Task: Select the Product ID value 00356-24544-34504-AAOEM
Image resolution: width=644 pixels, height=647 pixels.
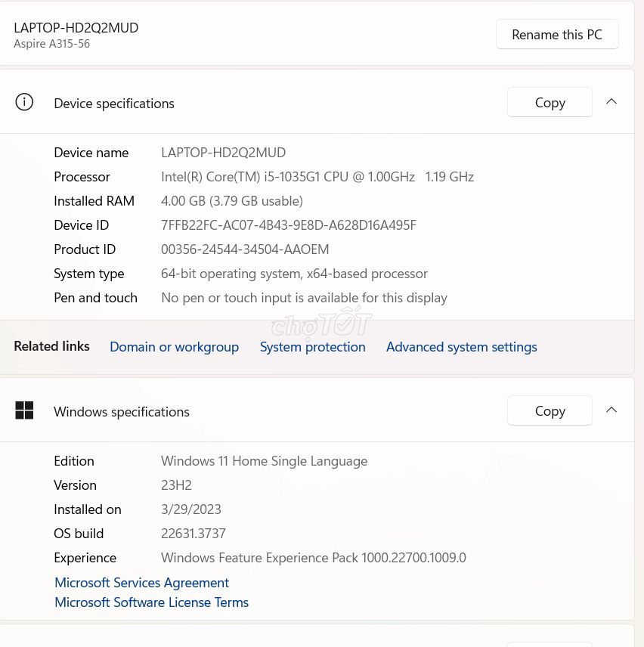Action: 245,249
